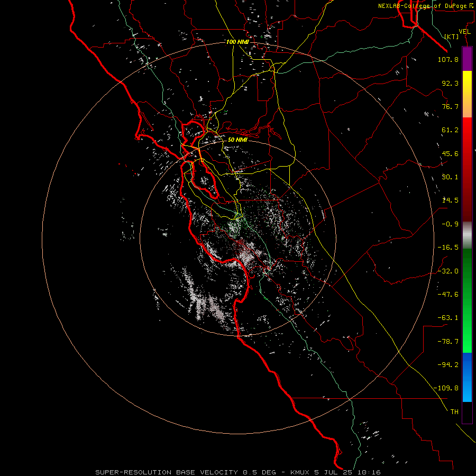Click the 61.2 scale label

pyautogui.click(x=450, y=130)
